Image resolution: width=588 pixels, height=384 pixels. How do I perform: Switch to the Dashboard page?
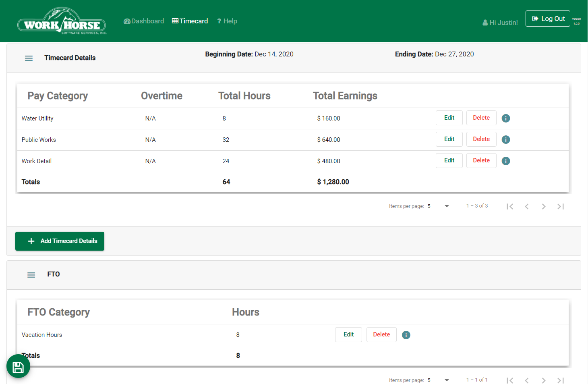point(144,21)
